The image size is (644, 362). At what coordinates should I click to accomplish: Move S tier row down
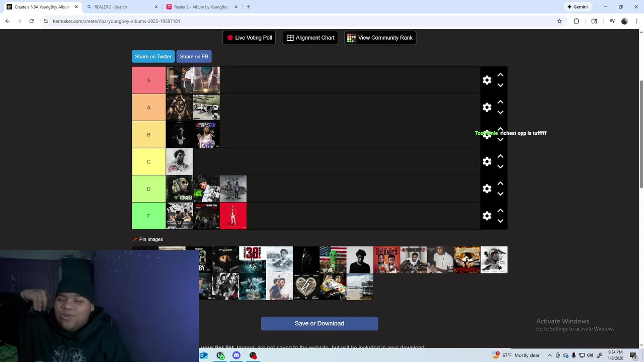click(x=500, y=85)
